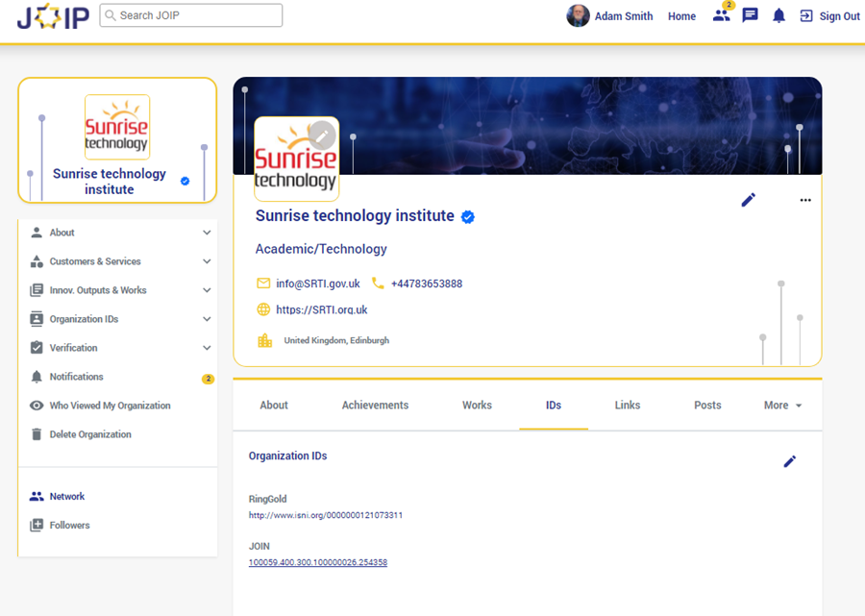
Task: Click the edit pencil for Organization IDs
Action: click(x=789, y=461)
